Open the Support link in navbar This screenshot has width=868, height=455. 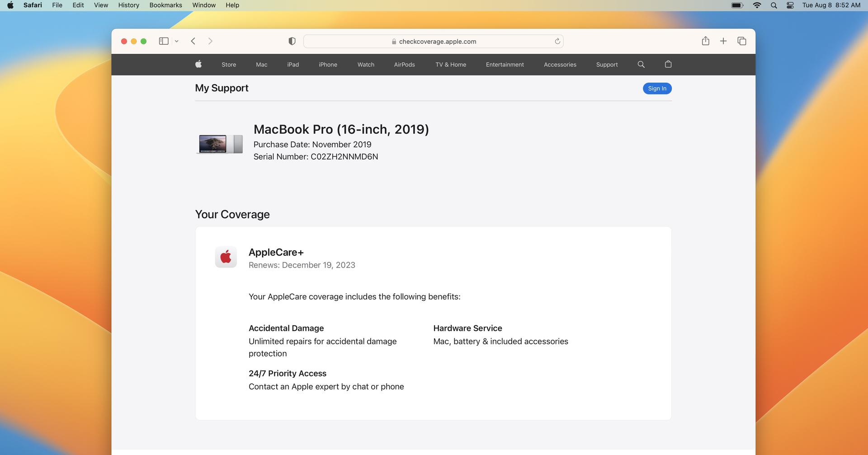click(x=607, y=65)
